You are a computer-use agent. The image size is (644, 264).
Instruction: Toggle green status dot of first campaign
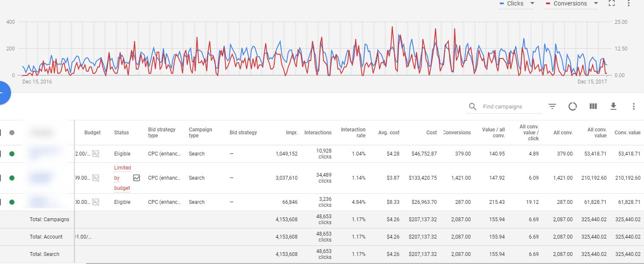(12, 154)
